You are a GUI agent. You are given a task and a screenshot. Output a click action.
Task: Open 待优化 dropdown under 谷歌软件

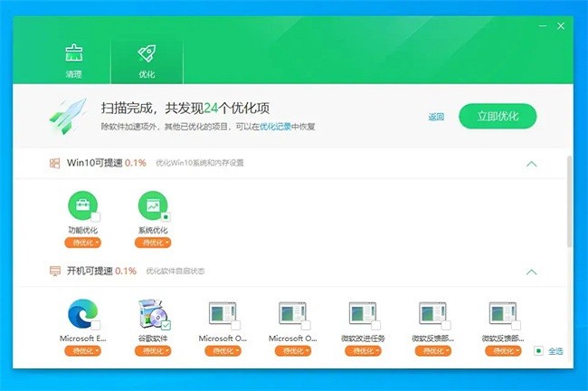(153, 351)
